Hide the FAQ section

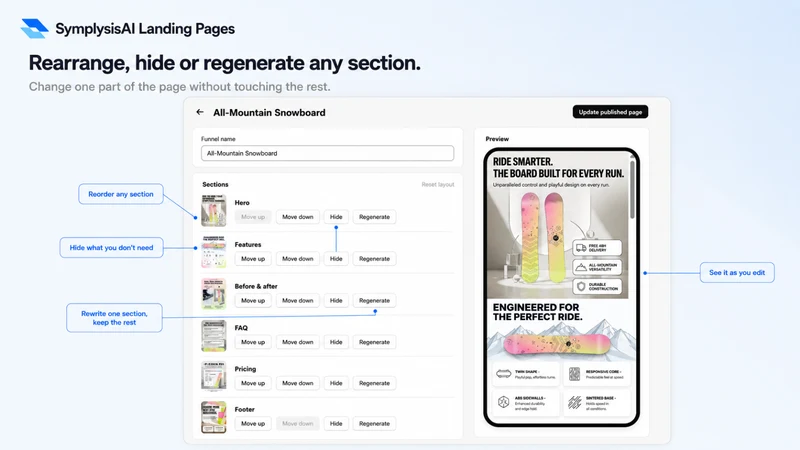(x=336, y=342)
